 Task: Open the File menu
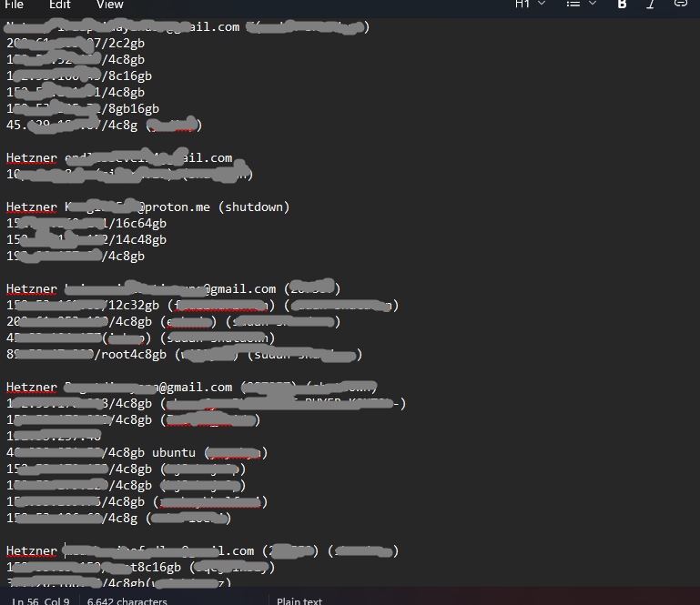point(14,5)
